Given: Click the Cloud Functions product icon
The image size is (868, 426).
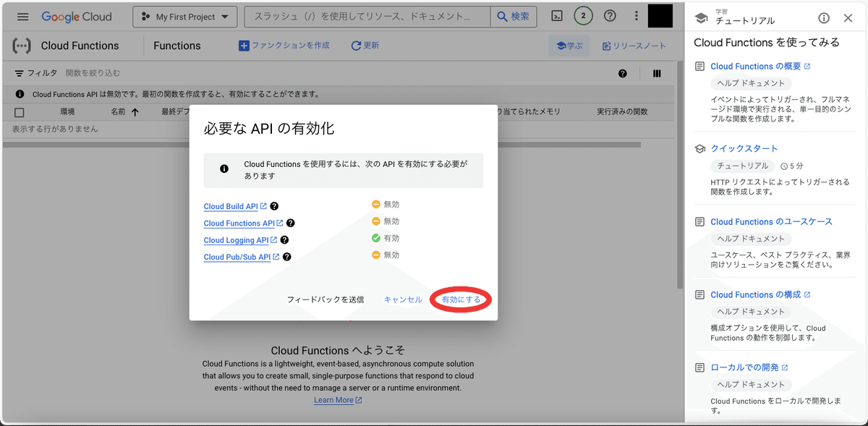Looking at the screenshot, I should pyautogui.click(x=22, y=46).
